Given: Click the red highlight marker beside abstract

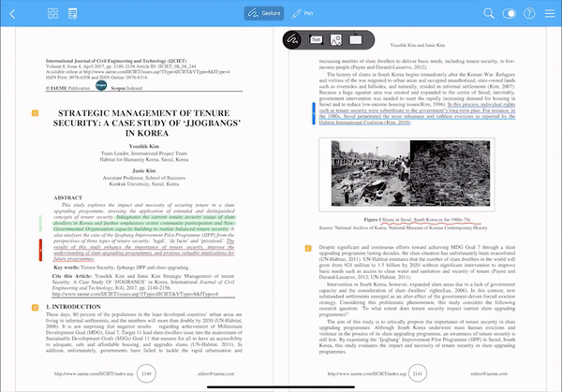Looking at the screenshot, I should pyautogui.click(x=40, y=250).
